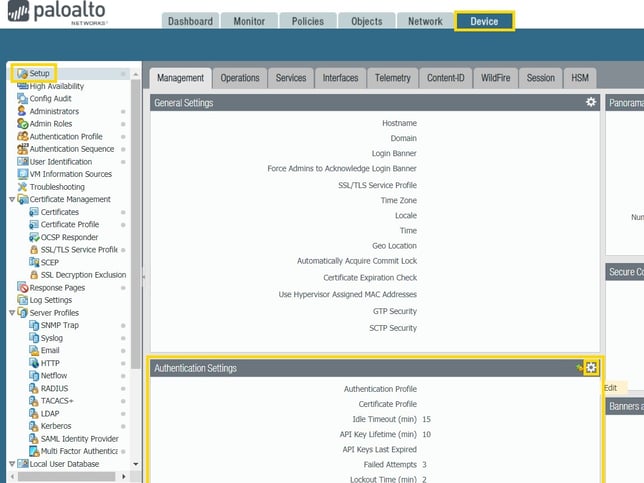Click the API Key Lifetime value 10
This screenshot has width=644, height=483.
click(x=426, y=435)
